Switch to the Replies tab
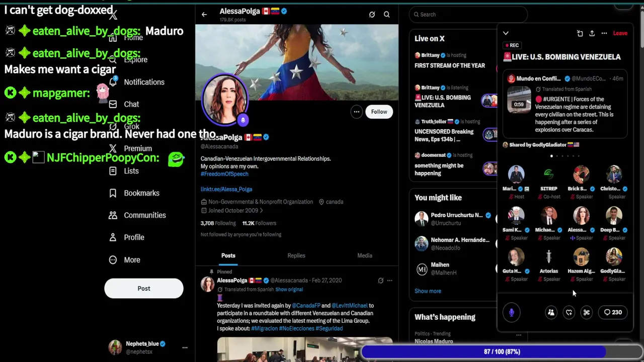The height and width of the screenshot is (362, 644). [x=296, y=255]
